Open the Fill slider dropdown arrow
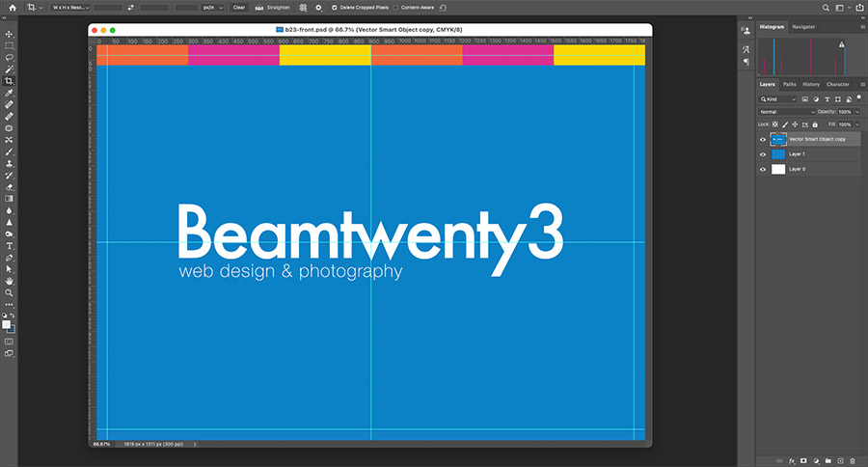Image resolution: width=868 pixels, height=467 pixels. (857, 124)
